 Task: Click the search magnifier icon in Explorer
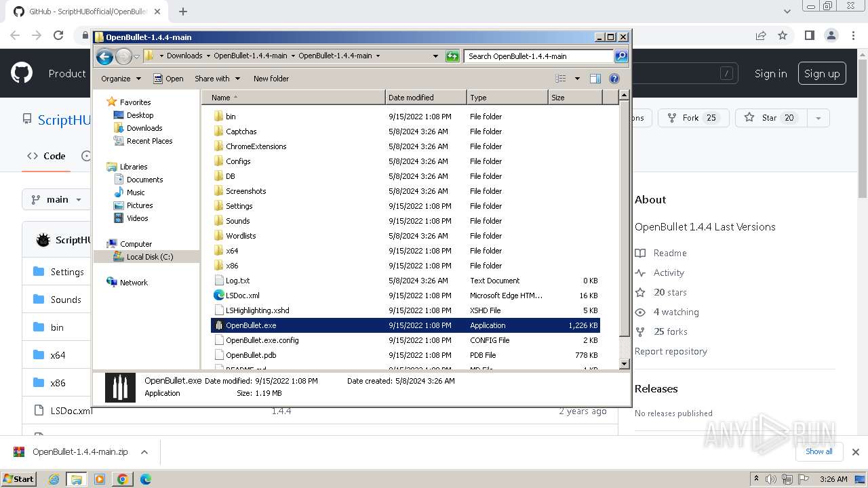click(620, 56)
